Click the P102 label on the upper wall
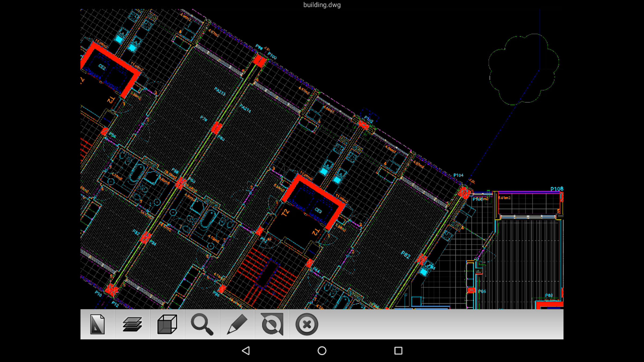 click(369, 120)
